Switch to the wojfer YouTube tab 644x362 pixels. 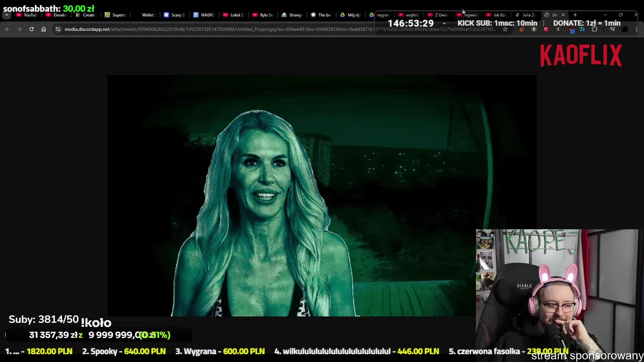(409, 15)
